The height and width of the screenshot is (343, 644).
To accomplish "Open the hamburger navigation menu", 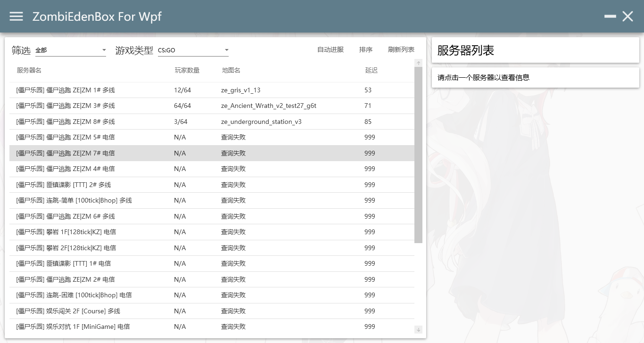I will (x=16, y=16).
